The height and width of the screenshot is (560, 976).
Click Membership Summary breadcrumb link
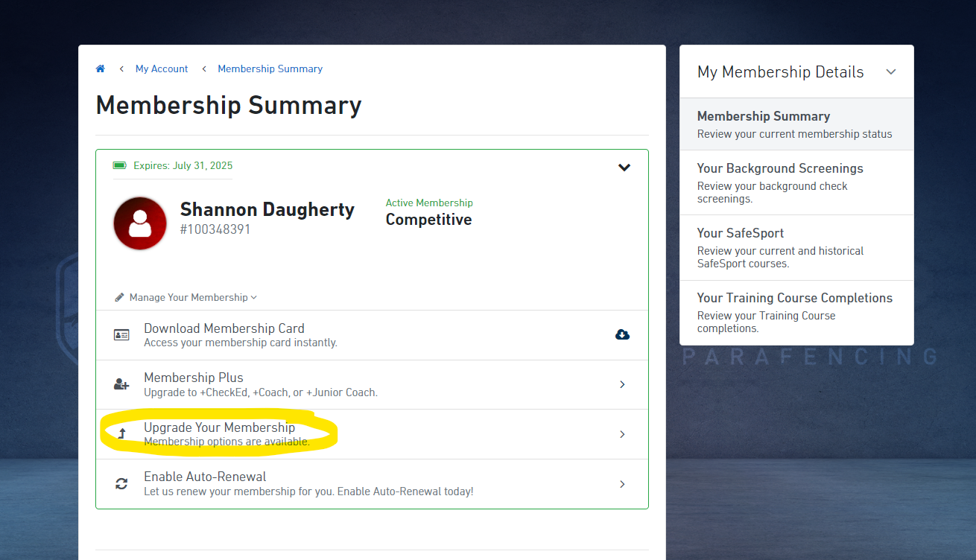(270, 69)
